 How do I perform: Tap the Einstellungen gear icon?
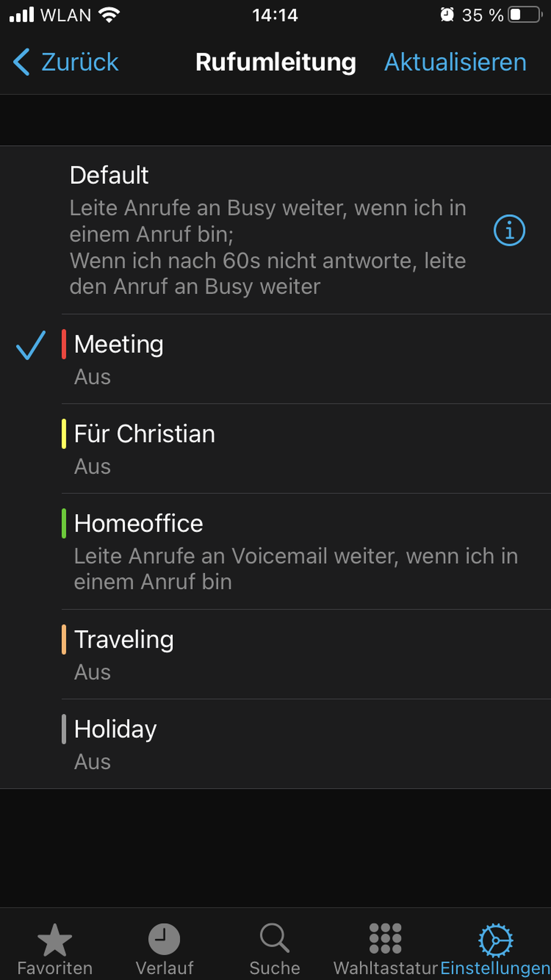pyautogui.click(x=495, y=940)
